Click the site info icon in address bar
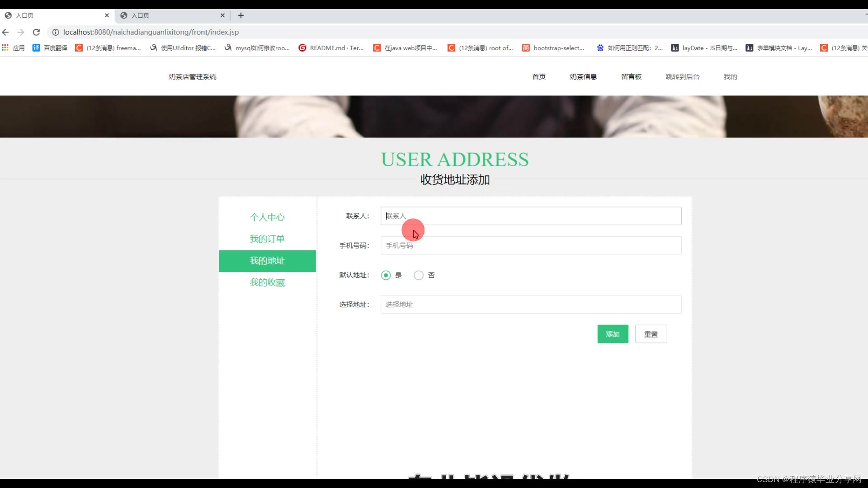868x488 pixels. [x=56, y=32]
